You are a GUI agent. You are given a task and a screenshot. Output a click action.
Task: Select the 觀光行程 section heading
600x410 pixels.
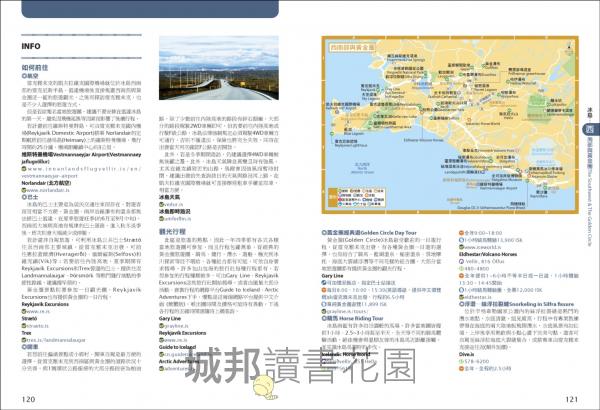tap(172, 232)
